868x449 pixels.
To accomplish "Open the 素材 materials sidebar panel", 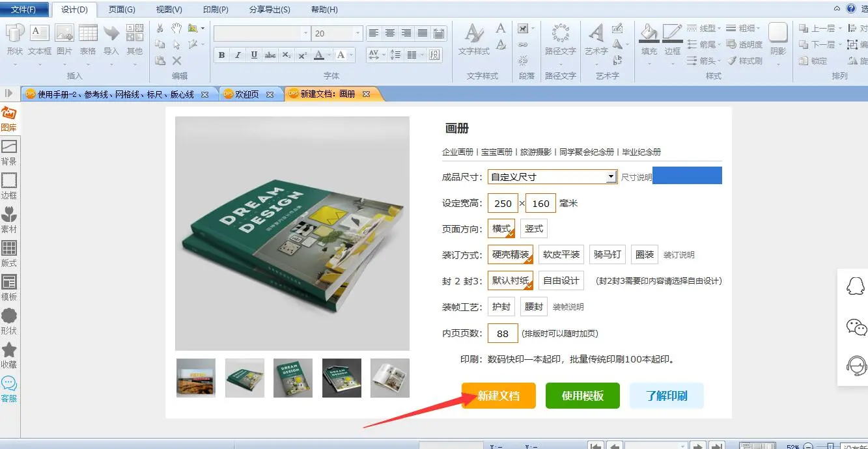I will 9,219.
